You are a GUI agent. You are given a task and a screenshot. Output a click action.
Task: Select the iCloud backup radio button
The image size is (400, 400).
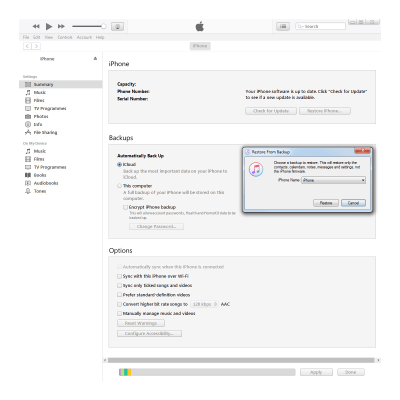point(119,164)
